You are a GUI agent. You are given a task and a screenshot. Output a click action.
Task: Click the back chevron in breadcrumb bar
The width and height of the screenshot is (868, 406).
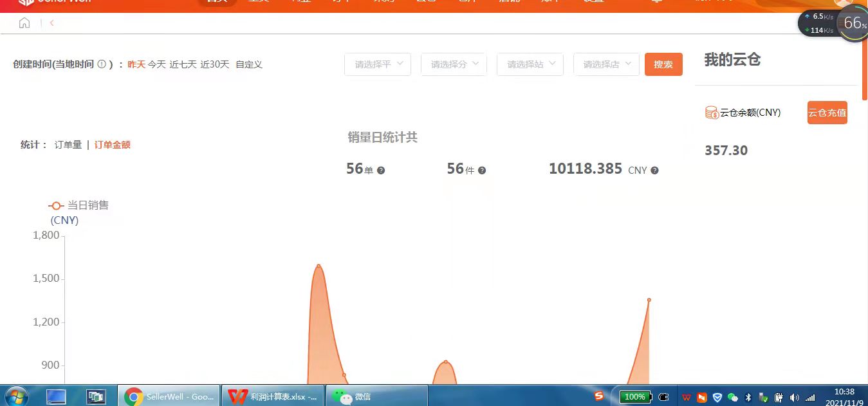(51, 23)
